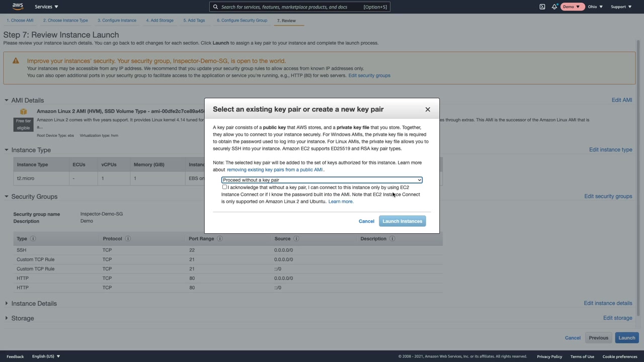Click the Cancel link in the dialog

pyautogui.click(x=366, y=221)
